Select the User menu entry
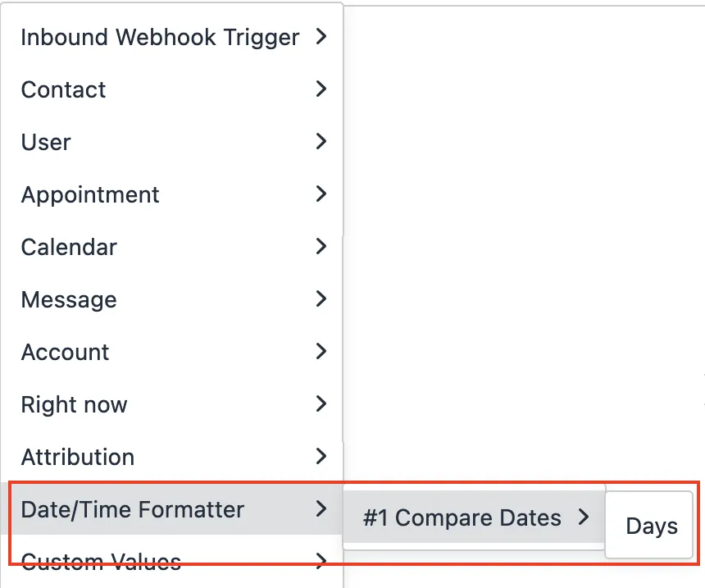The image size is (705, 588). pos(46,142)
